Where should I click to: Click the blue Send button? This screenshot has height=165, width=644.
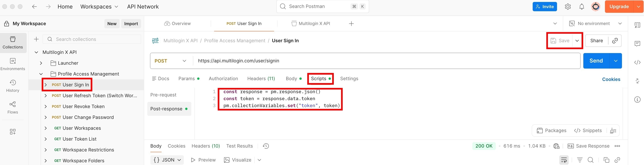click(x=596, y=61)
